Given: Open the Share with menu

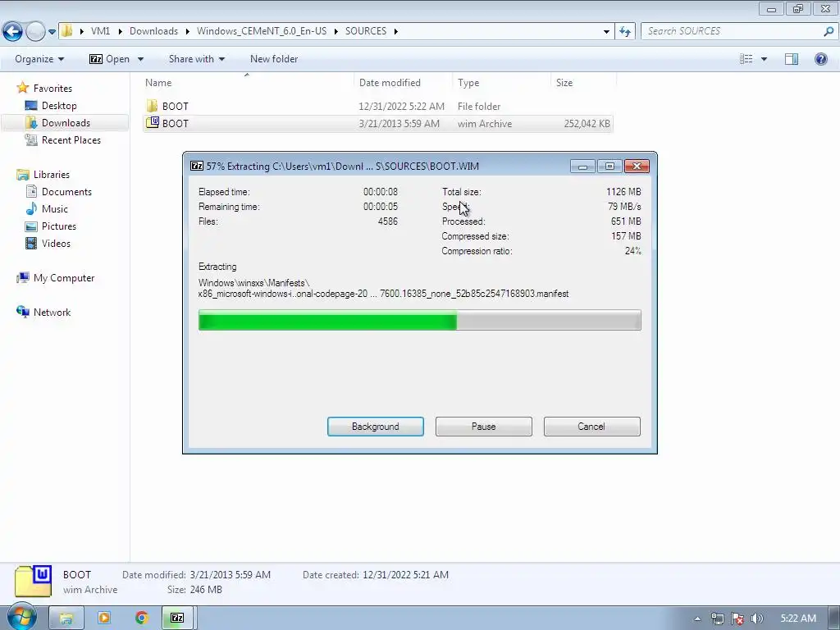Looking at the screenshot, I should (x=197, y=59).
